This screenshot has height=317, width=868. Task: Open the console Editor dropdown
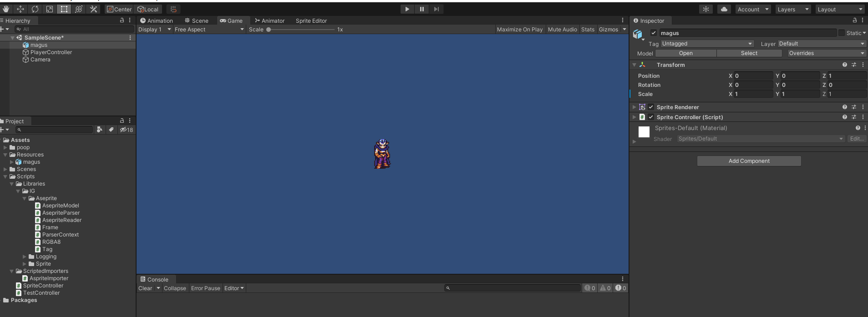click(234, 288)
